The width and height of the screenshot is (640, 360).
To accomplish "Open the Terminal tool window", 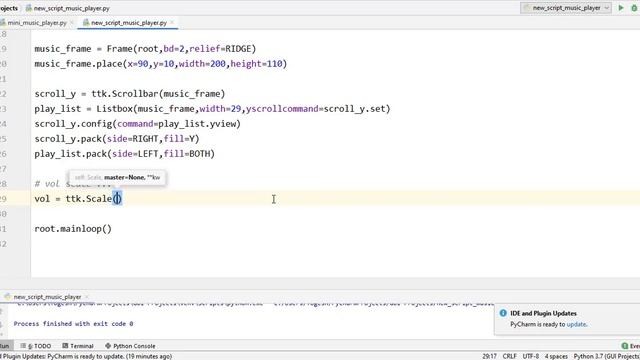I will 78,346.
